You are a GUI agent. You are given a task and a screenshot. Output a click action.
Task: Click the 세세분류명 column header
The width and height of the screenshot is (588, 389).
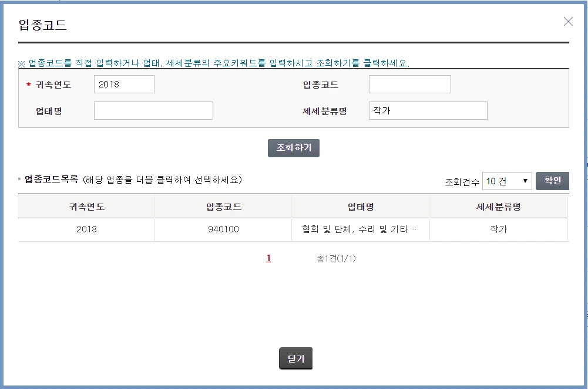[x=499, y=207]
